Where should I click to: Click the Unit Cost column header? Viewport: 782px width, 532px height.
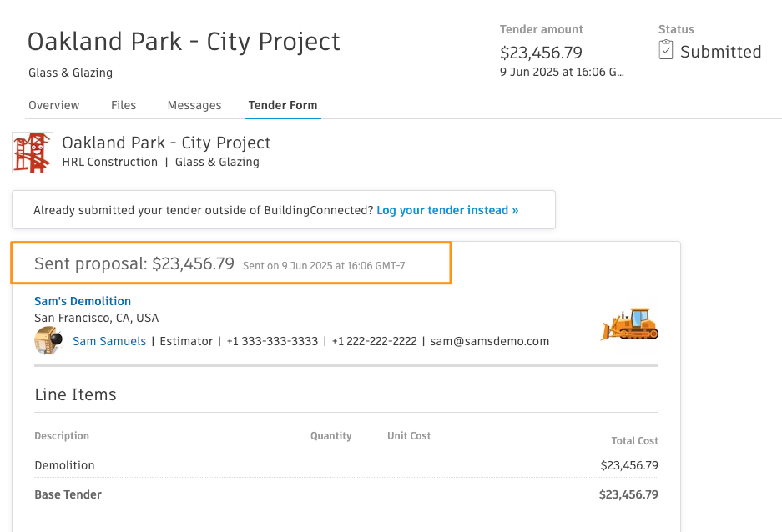(409, 436)
